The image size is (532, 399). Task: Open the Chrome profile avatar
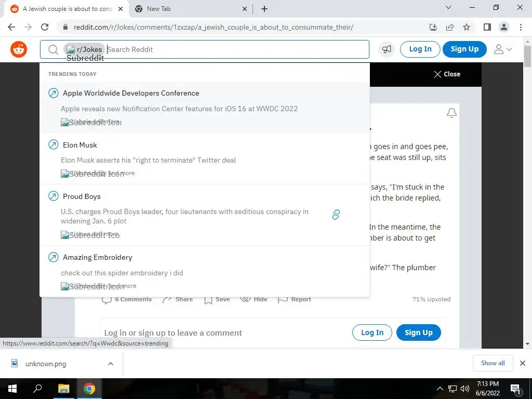point(504,27)
